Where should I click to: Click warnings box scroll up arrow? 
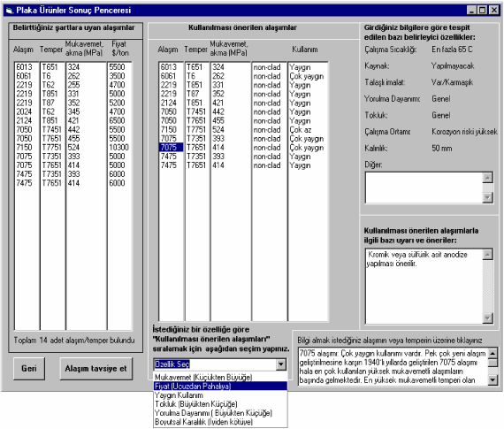point(487,255)
